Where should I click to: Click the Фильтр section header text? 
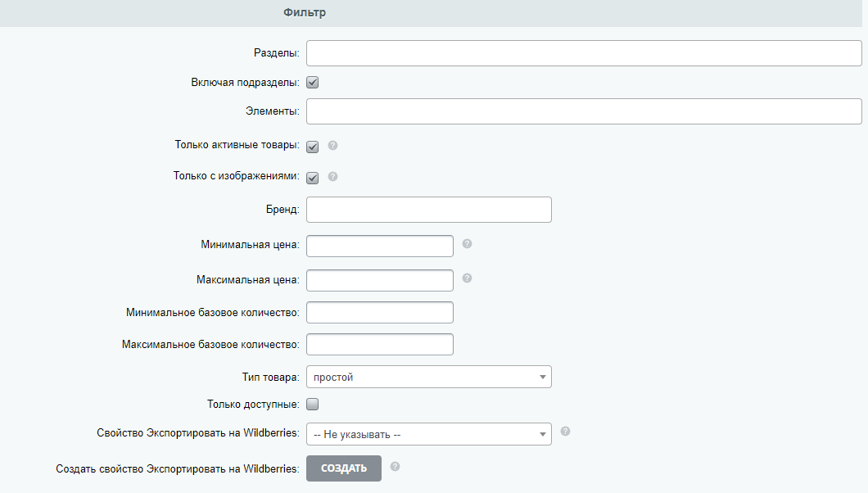[x=305, y=12]
